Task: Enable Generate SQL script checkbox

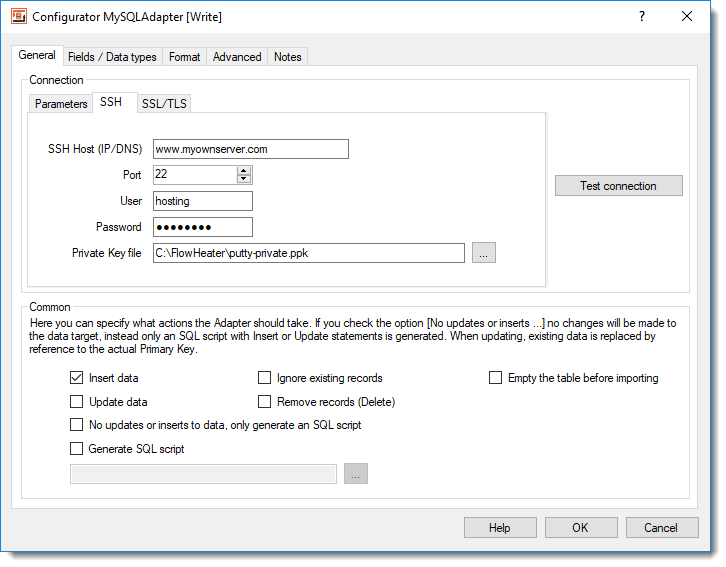Action: 76,449
